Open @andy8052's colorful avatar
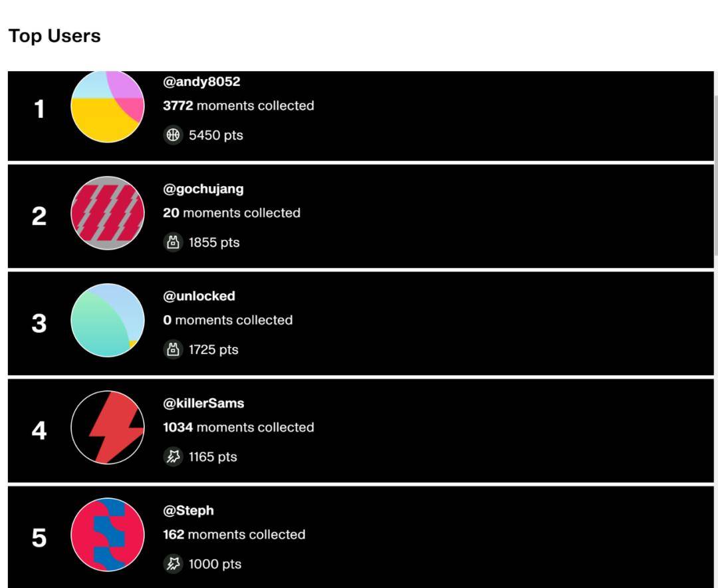The image size is (718, 588). 107,106
